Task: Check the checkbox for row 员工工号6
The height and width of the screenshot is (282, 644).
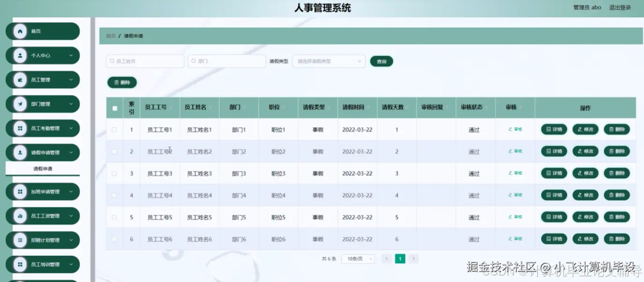Action: (x=114, y=239)
